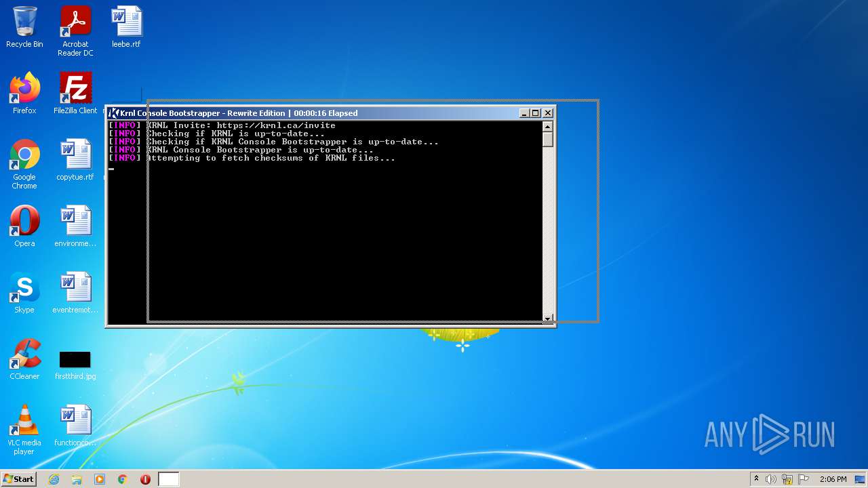Viewport: 868px width, 488px height.
Task: Open Internet Explorer from the taskbar
Action: (x=54, y=479)
